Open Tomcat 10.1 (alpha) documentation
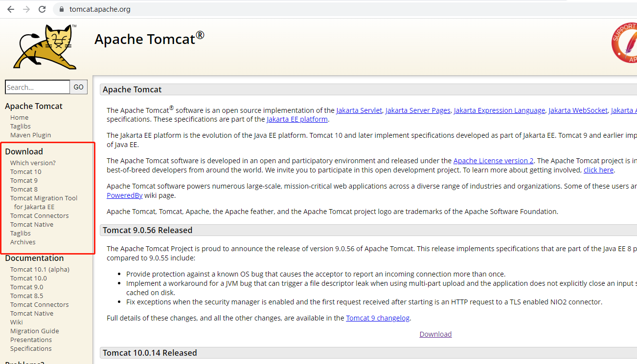The image size is (637, 364). coord(40,269)
